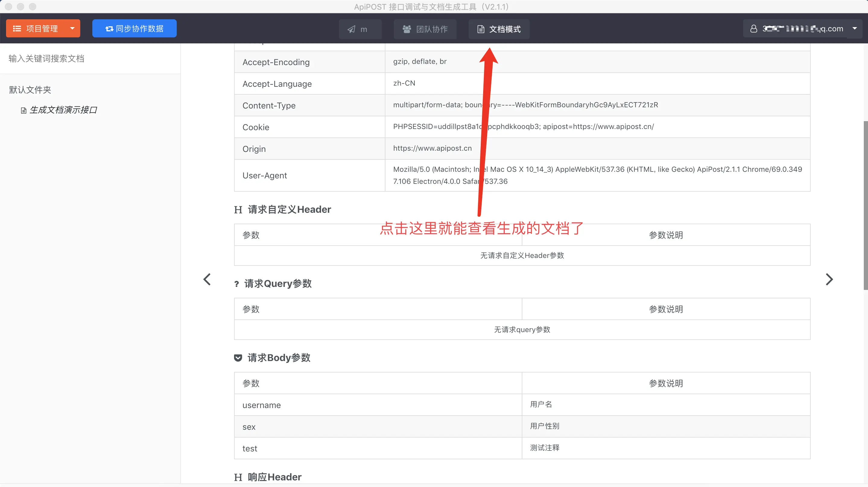868x487 pixels.
Task: Click the sync arrows icon on 同步协作数据
Action: pos(109,29)
